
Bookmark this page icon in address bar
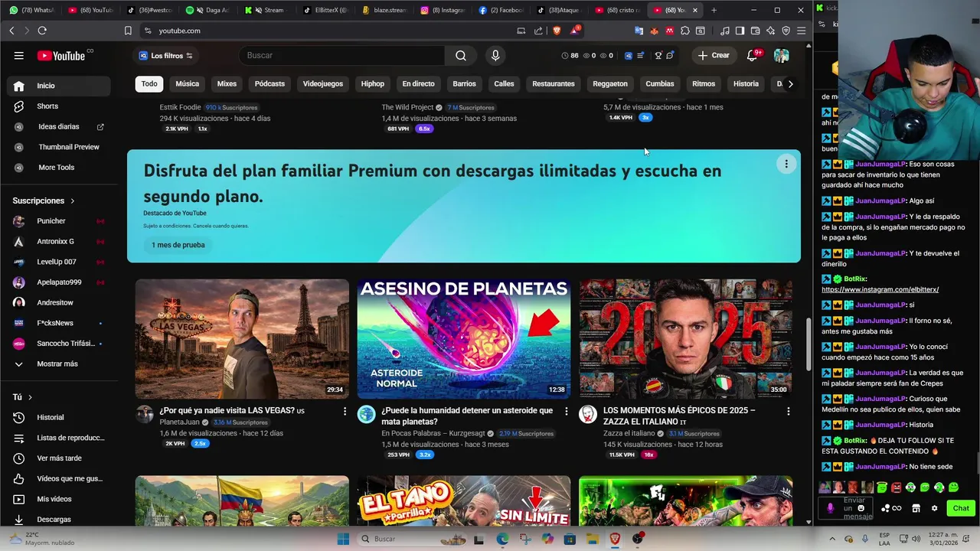click(x=128, y=31)
